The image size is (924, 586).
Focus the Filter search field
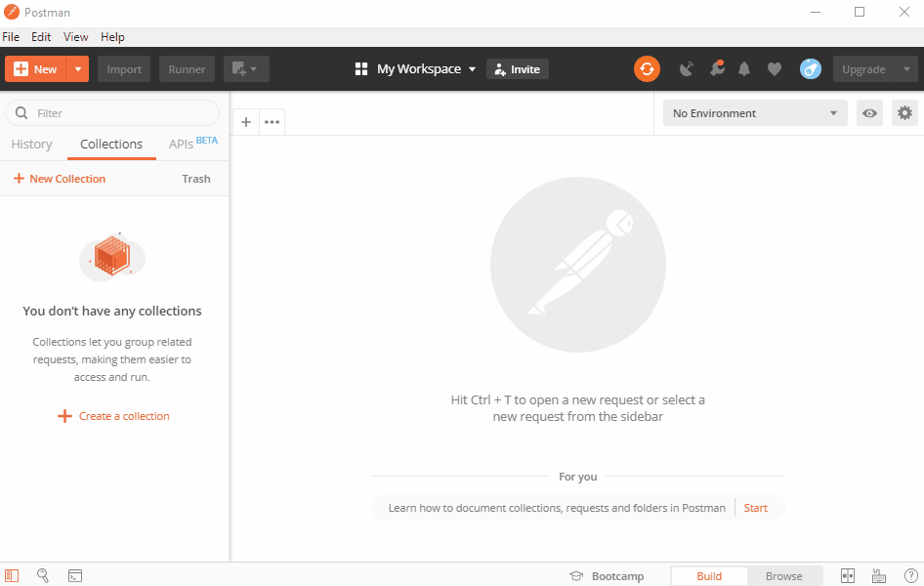[x=112, y=112]
